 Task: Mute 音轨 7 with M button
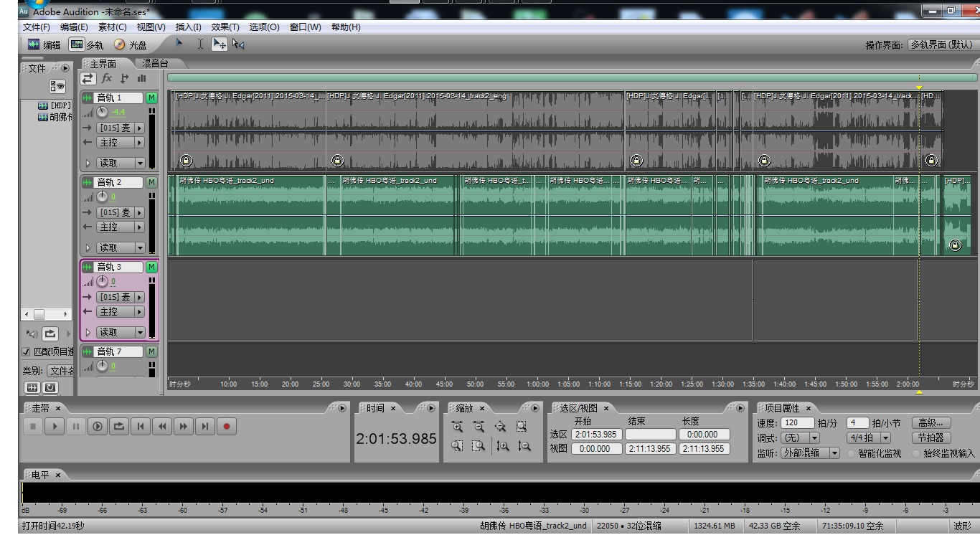tap(151, 351)
